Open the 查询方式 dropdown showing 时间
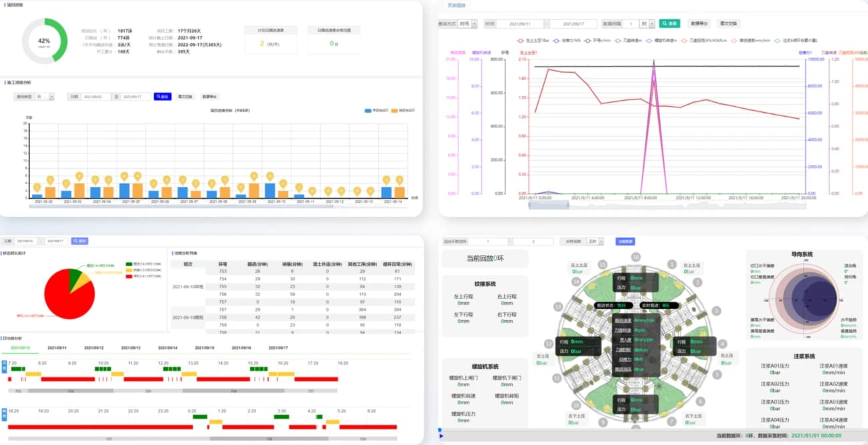The width and height of the screenshot is (868, 445). click(x=468, y=23)
